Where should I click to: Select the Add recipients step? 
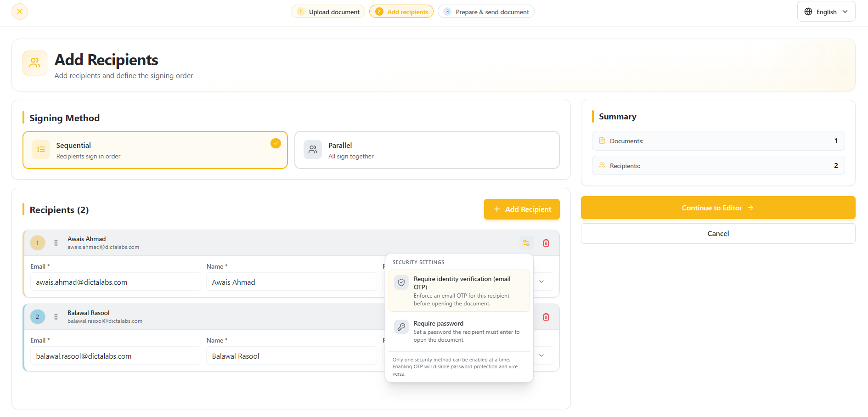[x=401, y=11]
